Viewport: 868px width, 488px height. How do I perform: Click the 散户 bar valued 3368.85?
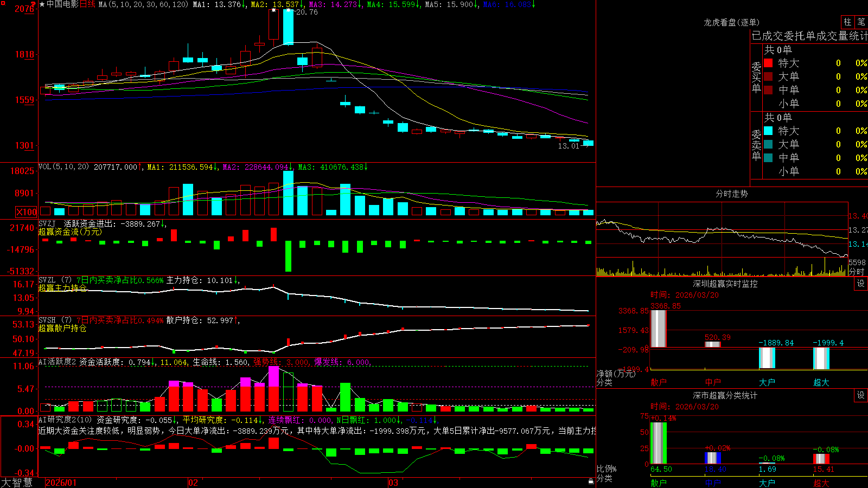658,329
